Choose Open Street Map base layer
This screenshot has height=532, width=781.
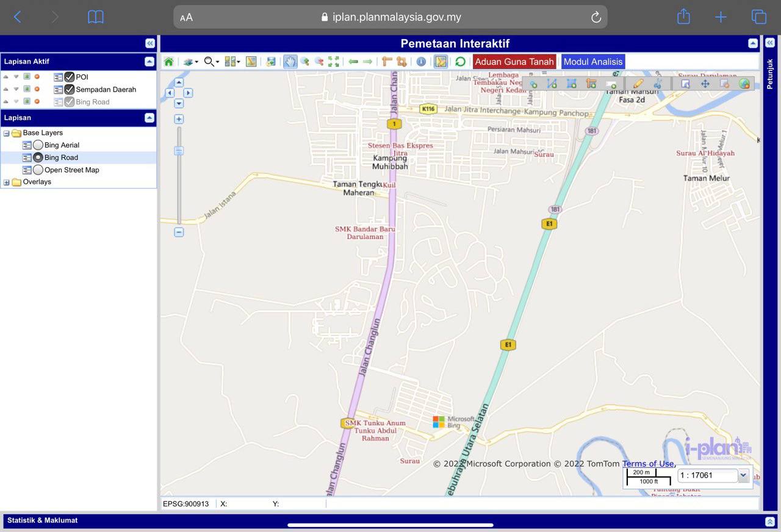point(38,170)
